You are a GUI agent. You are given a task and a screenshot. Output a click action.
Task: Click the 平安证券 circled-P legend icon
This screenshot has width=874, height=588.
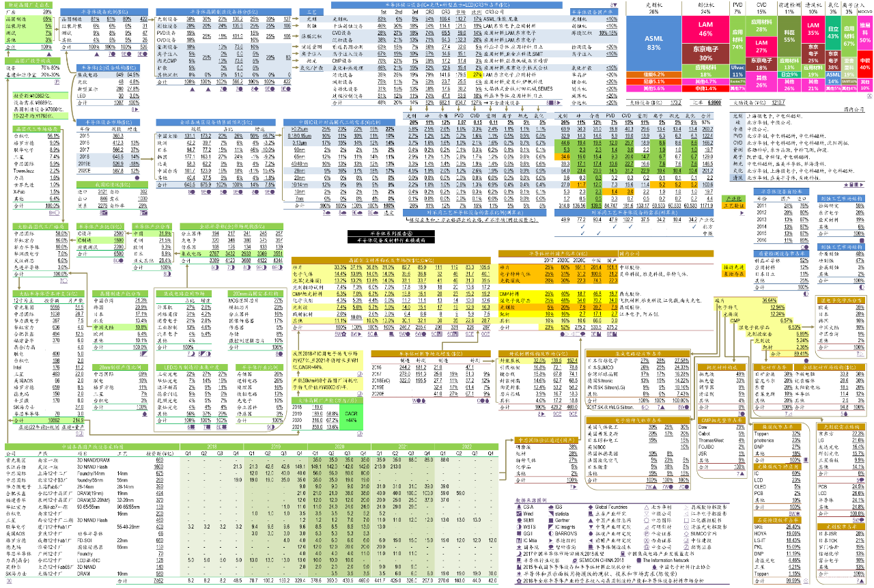[x=647, y=533]
